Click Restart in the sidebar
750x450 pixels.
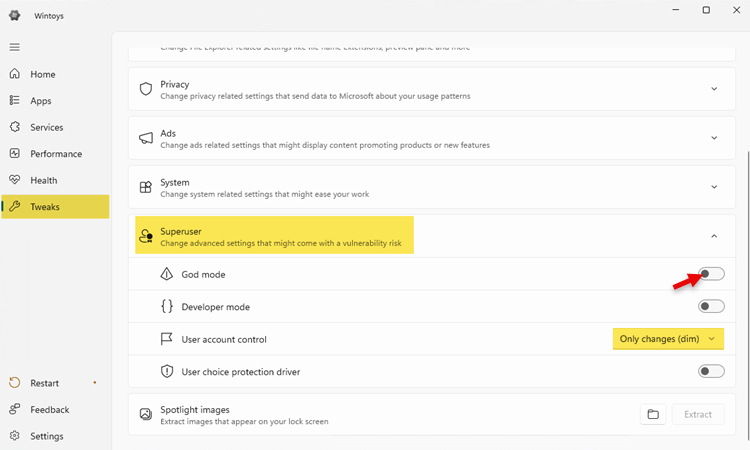[x=44, y=383]
